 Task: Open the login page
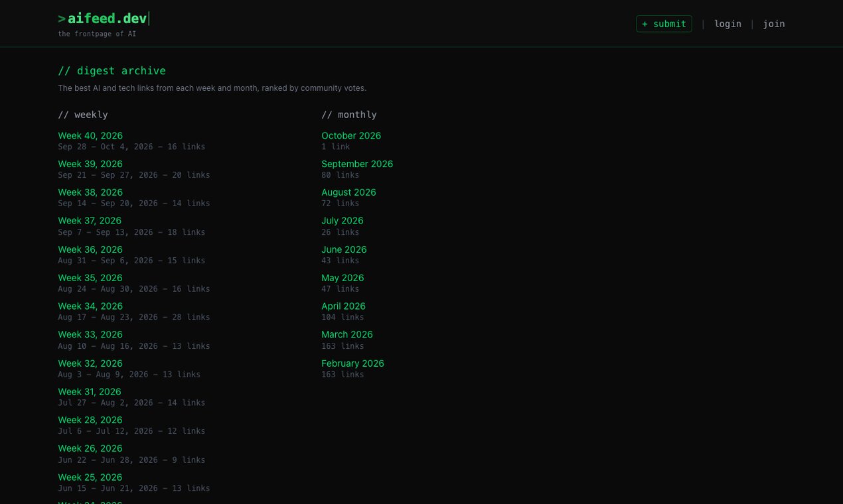pos(728,24)
